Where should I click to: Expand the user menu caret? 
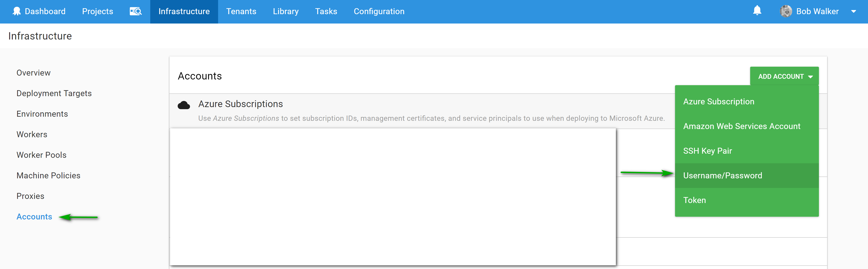pos(854,11)
